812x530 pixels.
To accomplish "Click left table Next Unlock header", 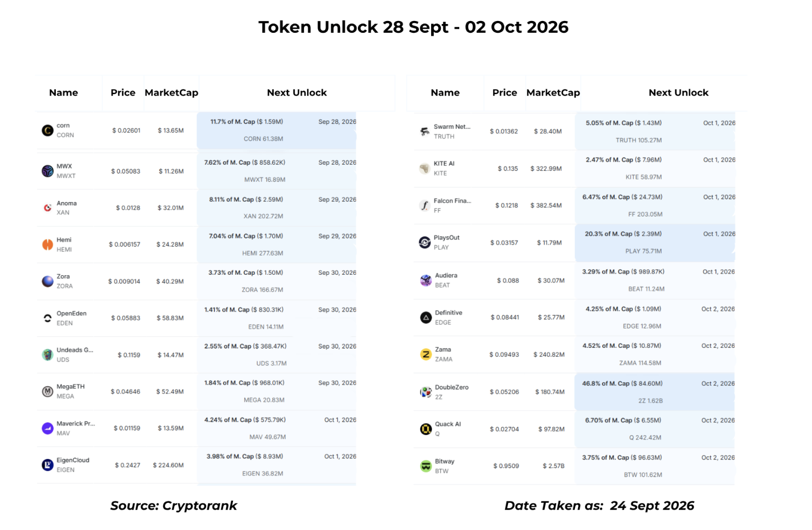I will (x=297, y=93).
